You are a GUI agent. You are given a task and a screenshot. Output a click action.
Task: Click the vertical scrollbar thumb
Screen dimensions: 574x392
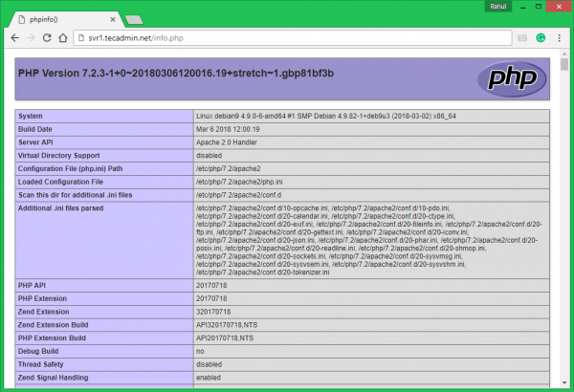tap(565, 72)
